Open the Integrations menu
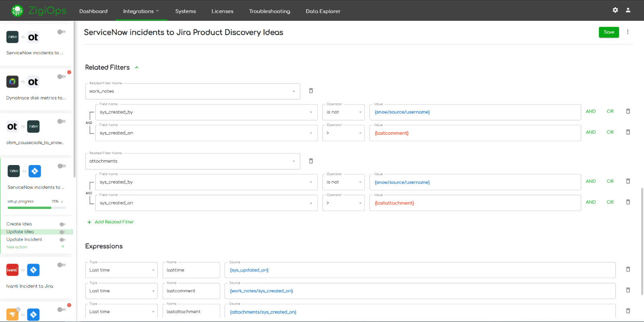644x322 pixels. (x=141, y=11)
